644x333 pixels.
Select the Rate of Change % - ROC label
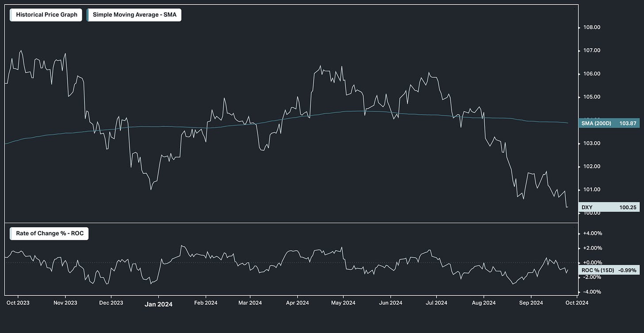49,233
